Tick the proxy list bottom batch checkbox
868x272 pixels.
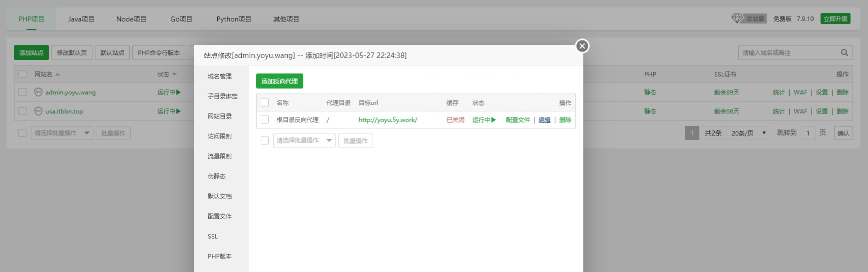point(265,140)
